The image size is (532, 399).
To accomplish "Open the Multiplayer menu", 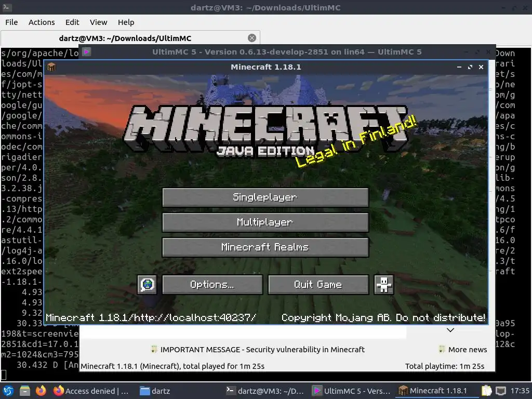I will tap(265, 222).
